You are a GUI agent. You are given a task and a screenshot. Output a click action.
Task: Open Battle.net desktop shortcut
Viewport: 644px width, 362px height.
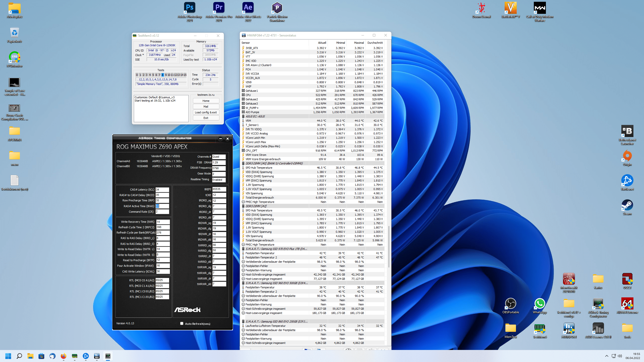click(x=627, y=183)
